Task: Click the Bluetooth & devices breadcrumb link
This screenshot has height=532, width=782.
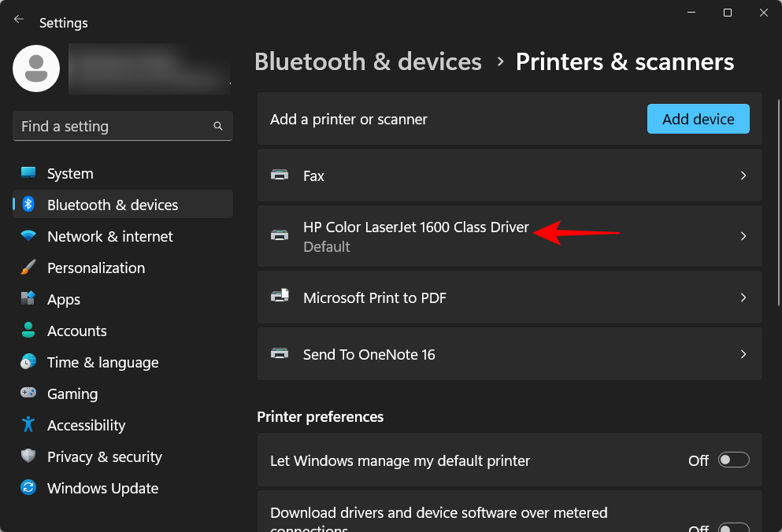Action: pos(368,61)
